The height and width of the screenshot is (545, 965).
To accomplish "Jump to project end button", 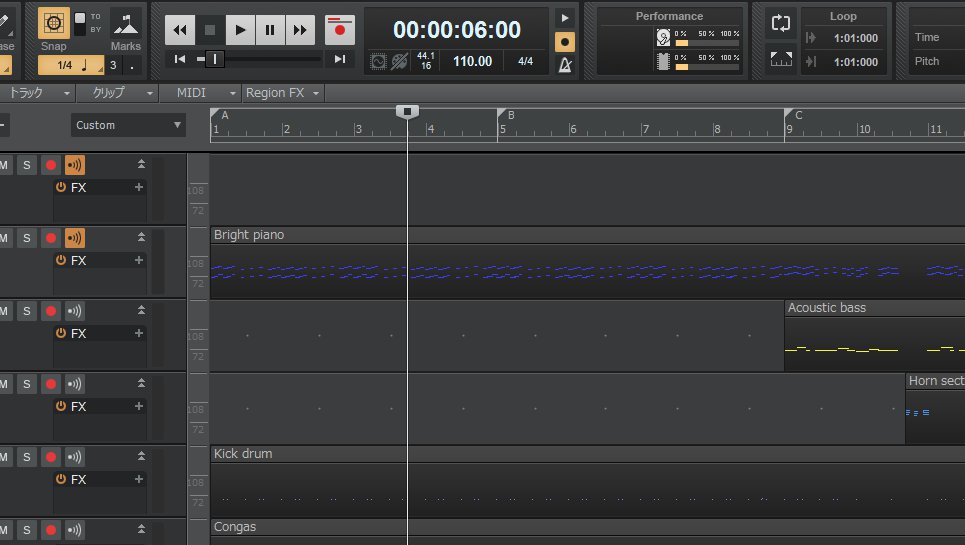I will (340, 59).
